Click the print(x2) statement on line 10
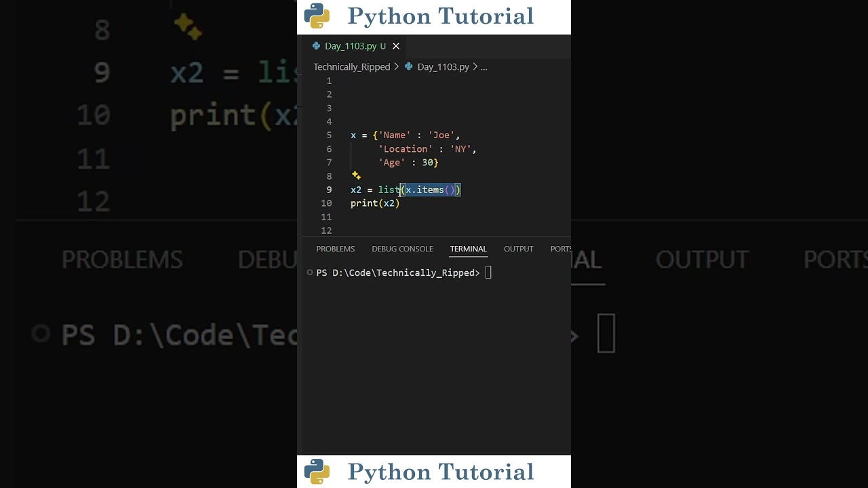The image size is (868, 488). 375,203
